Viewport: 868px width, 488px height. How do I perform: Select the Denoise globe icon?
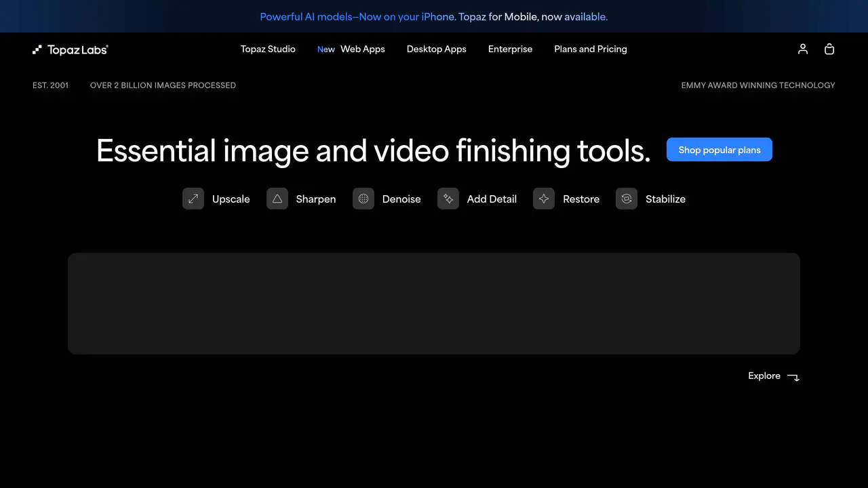coord(363,199)
